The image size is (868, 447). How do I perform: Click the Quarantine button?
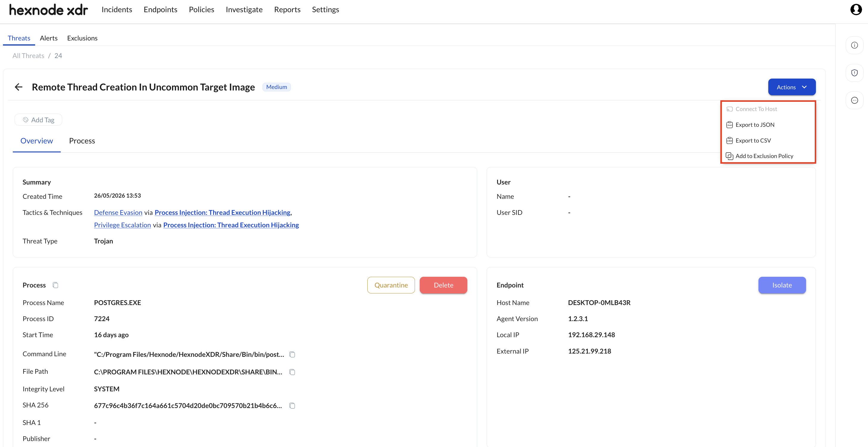coord(391,285)
